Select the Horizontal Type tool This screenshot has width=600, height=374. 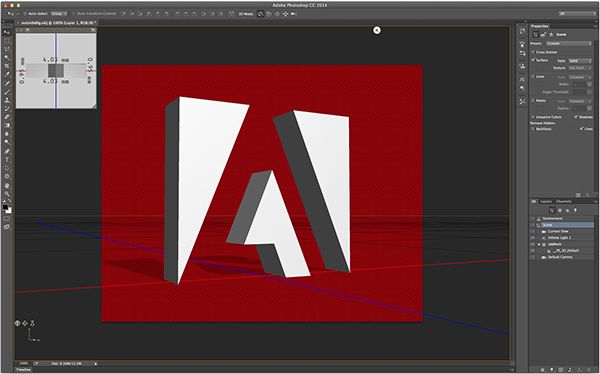pyautogui.click(x=7, y=160)
